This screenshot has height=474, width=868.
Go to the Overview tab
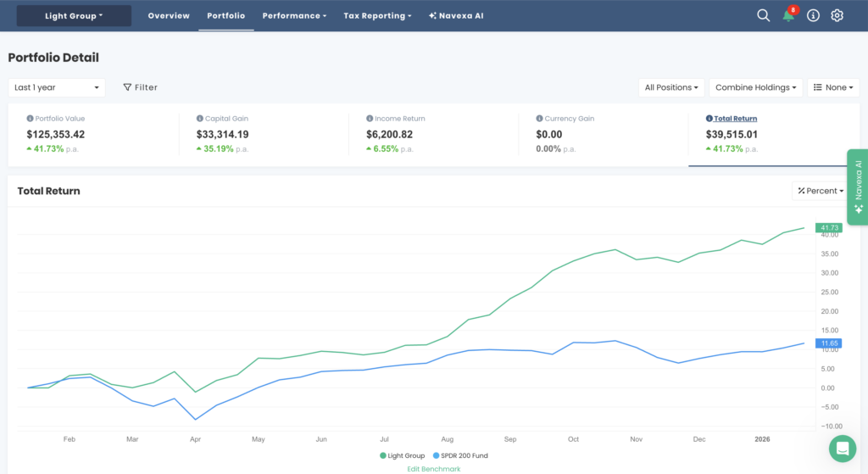169,15
